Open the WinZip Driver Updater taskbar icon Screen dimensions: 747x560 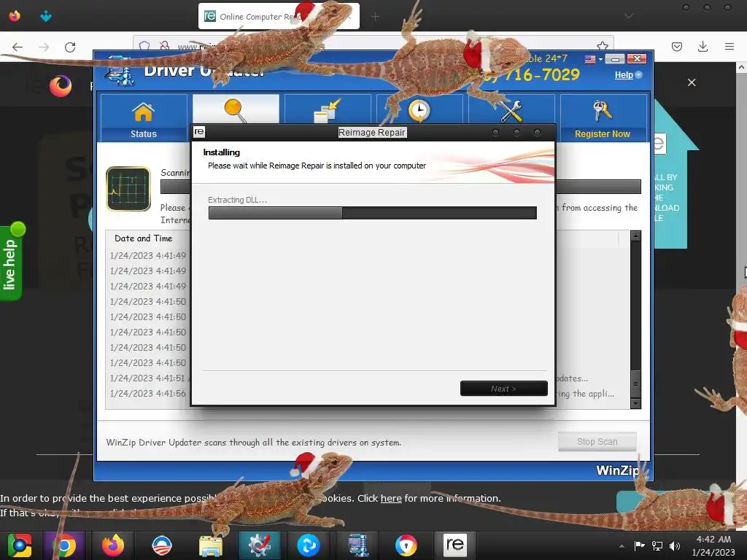tap(357, 545)
